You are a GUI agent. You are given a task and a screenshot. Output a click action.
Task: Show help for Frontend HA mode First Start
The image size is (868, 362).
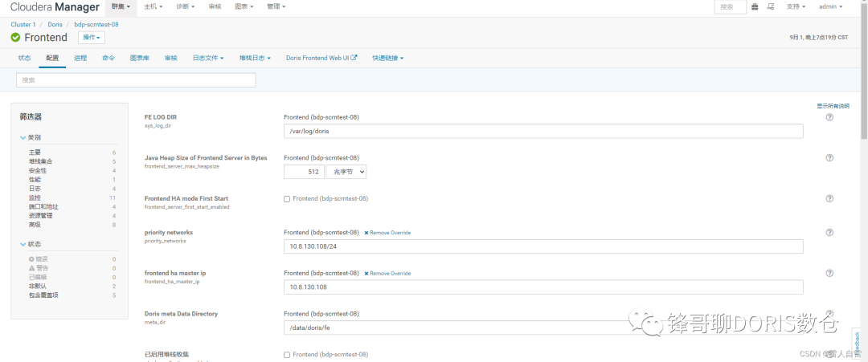pyautogui.click(x=829, y=198)
